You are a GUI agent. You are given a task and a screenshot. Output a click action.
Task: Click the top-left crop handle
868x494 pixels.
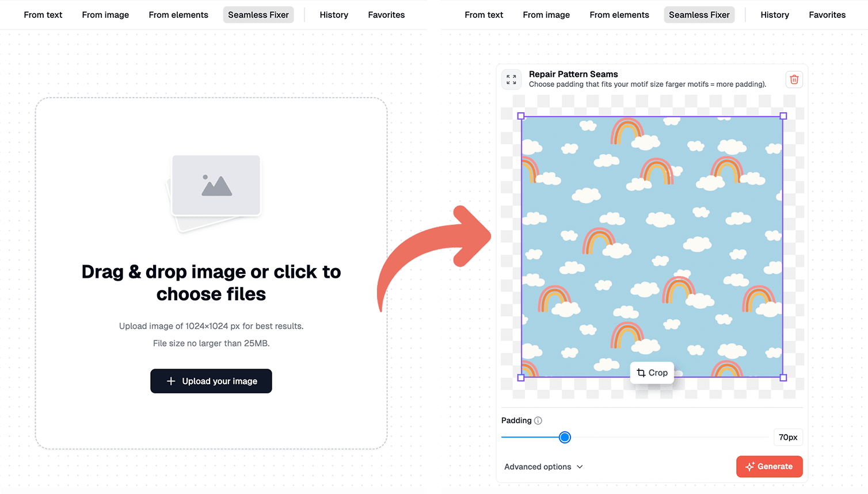tap(521, 116)
